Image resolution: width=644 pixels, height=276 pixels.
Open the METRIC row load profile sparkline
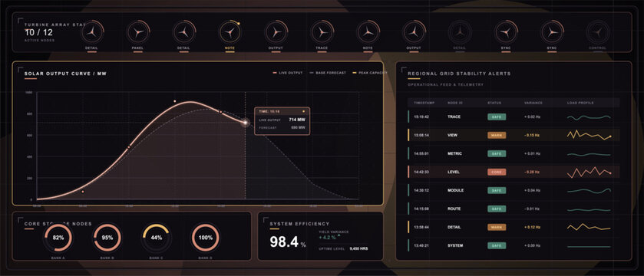589,154
